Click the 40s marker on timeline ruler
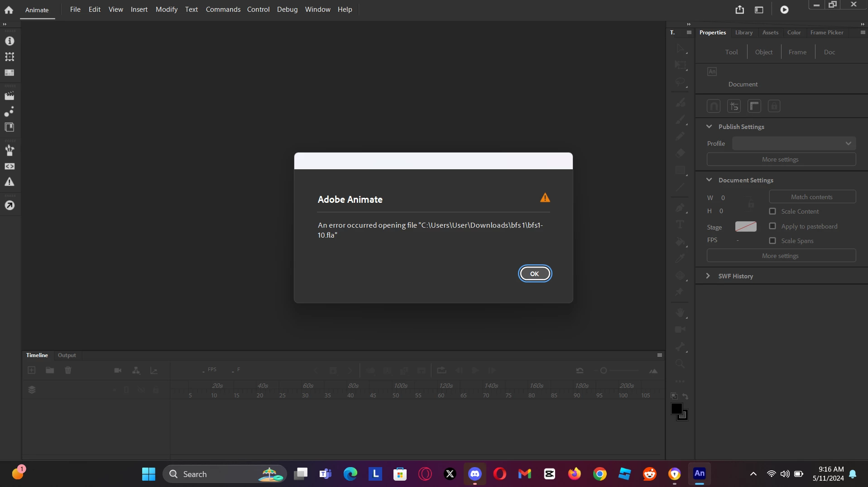This screenshot has width=868, height=487. tap(262, 386)
